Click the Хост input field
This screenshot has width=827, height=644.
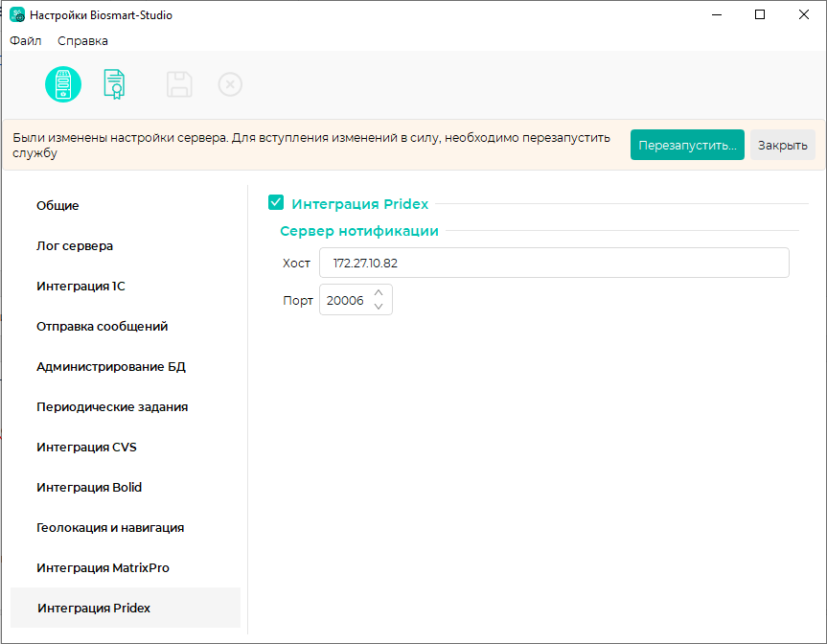[554, 263]
